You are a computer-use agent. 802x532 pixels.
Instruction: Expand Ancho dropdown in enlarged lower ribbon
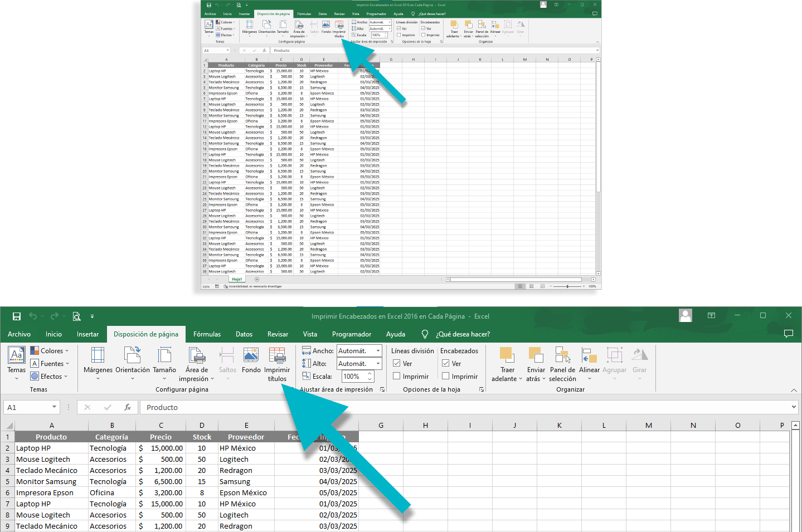coord(378,351)
